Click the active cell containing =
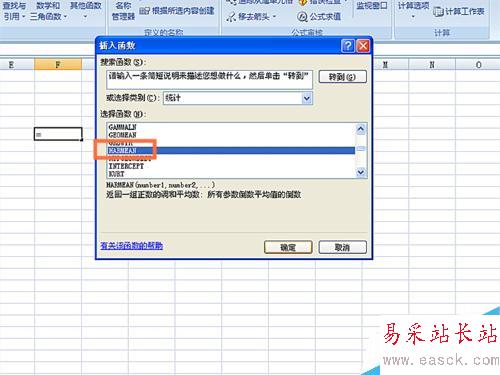500x375 pixels. (x=58, y=134)
